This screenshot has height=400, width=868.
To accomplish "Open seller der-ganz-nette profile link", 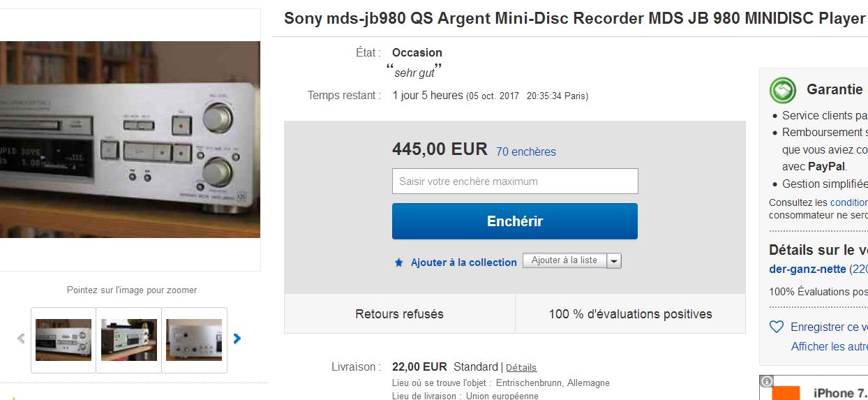I will click(807, 269).
